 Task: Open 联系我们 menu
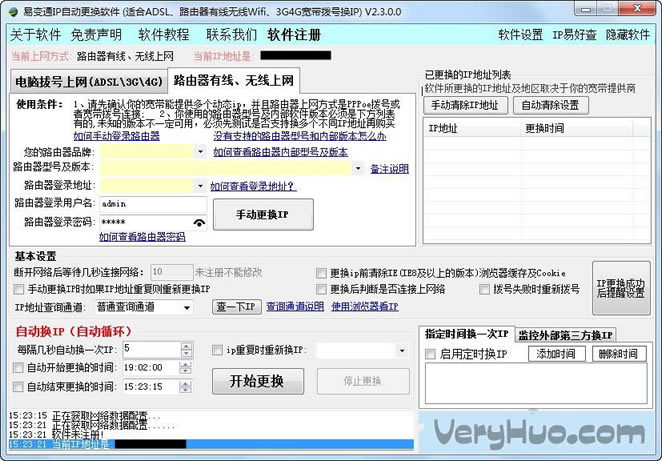tap(231, 35)
